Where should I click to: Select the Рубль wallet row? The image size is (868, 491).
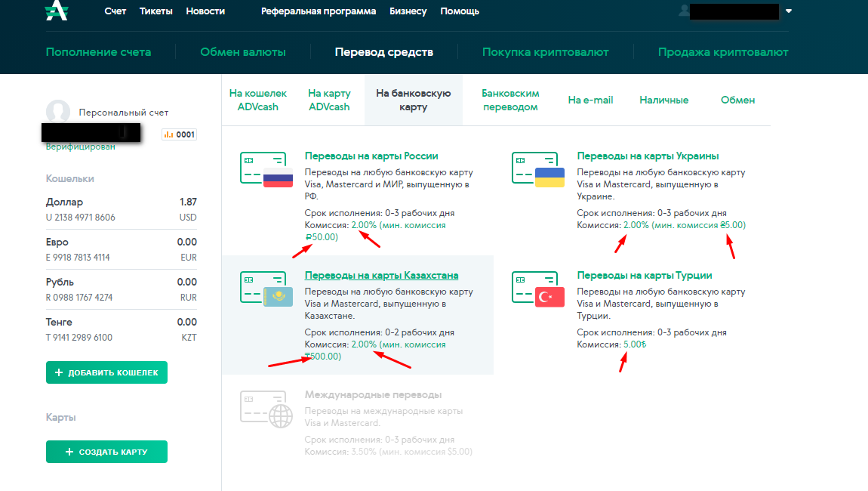click(122, 289)
